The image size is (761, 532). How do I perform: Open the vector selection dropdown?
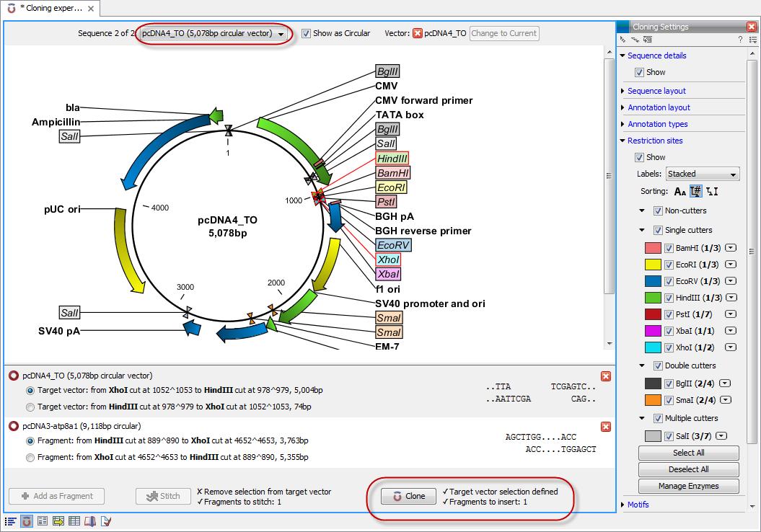tap(281, 33)
